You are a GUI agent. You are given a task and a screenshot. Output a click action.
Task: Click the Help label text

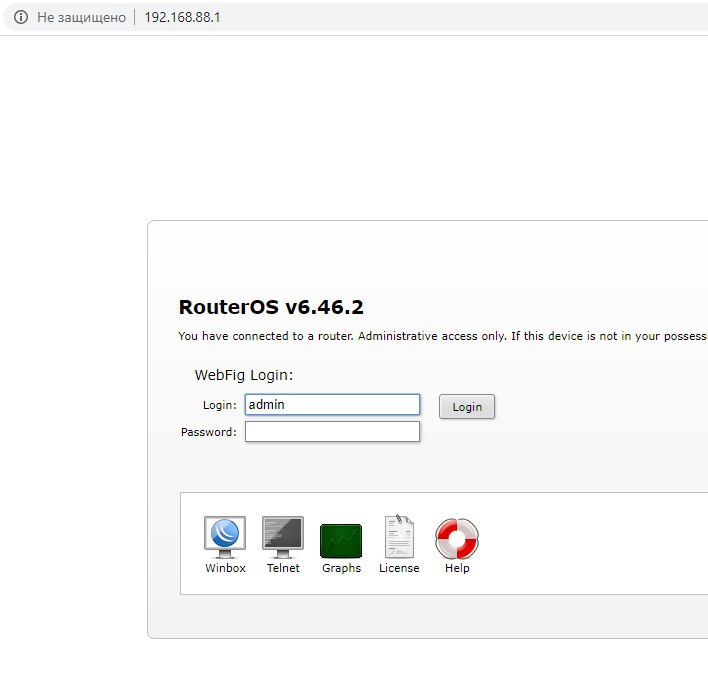coord(457,568)
